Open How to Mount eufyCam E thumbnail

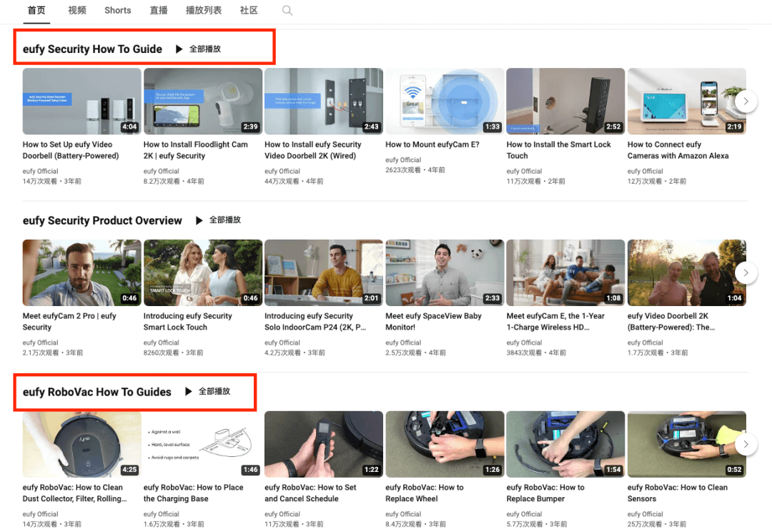445,101
